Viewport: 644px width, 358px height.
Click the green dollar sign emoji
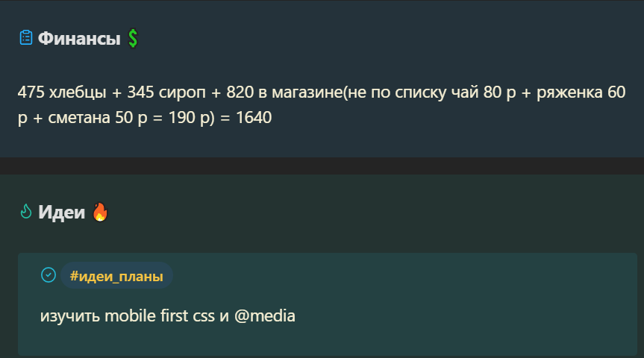[x=133, y=39]
